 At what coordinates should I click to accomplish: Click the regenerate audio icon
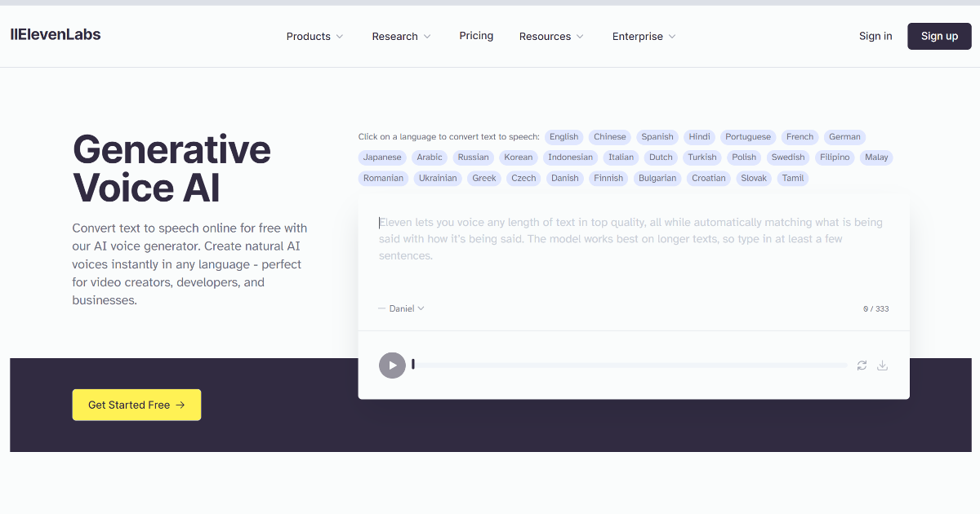(862, 366)
